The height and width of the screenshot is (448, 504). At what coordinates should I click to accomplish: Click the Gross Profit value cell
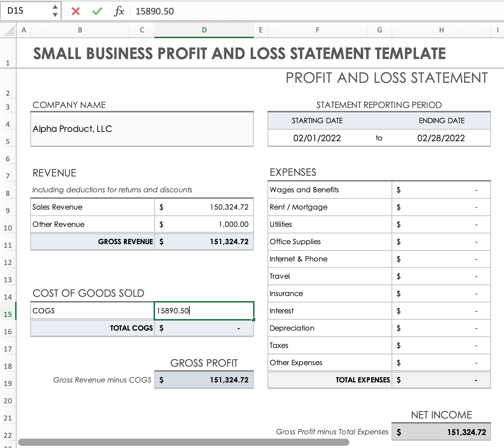[204, 380]
